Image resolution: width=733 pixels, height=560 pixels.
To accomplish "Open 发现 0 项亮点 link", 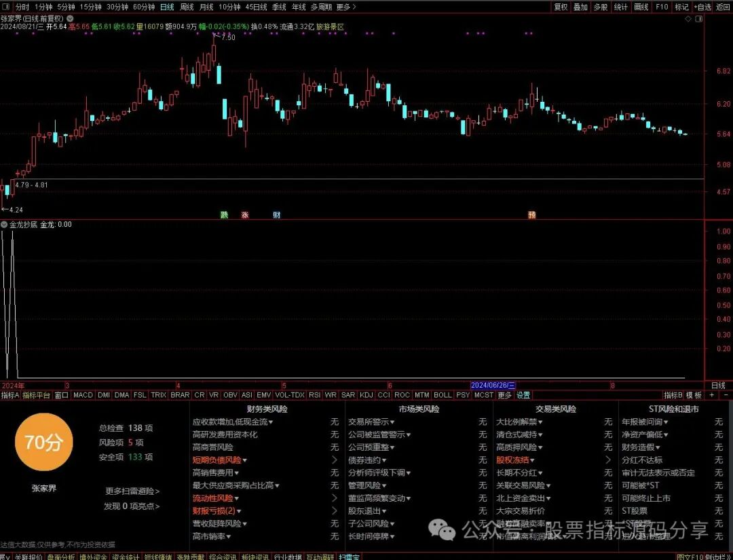I will coord(132,506).
